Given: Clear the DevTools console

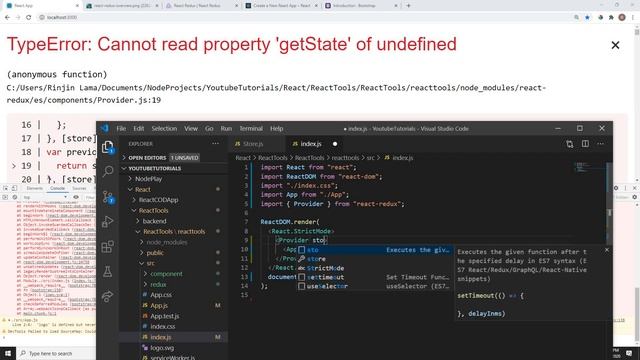Looking at the screenshot, I should pyautogui.click(x=15, y=197).
